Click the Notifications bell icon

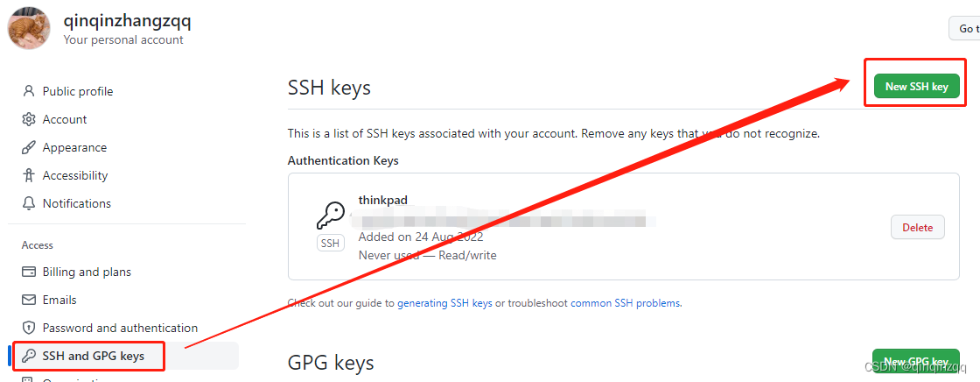(29, 203)
